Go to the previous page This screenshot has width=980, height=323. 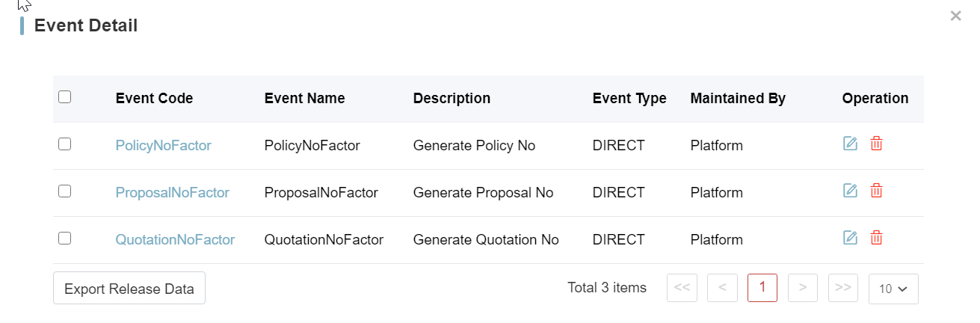pos(722,288)
